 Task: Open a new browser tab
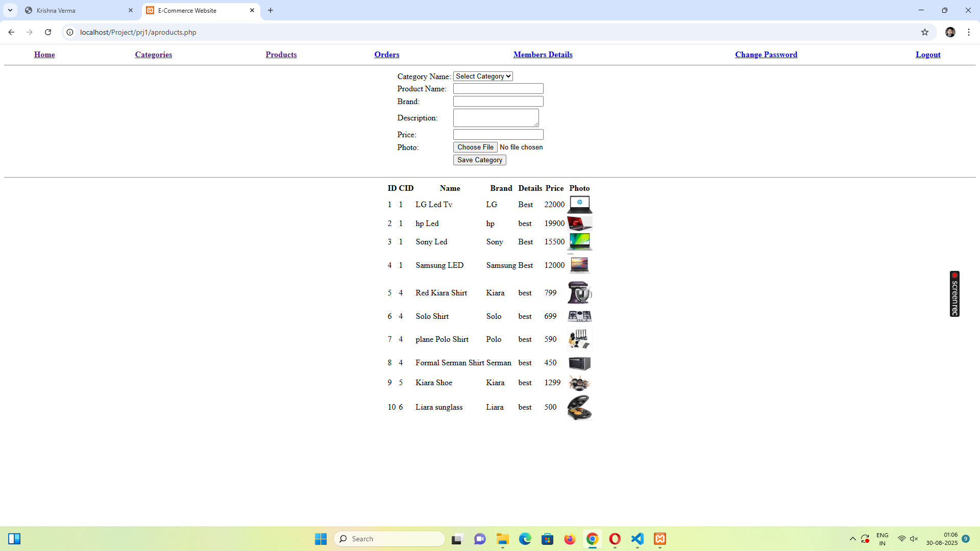(x=271, y=10)
